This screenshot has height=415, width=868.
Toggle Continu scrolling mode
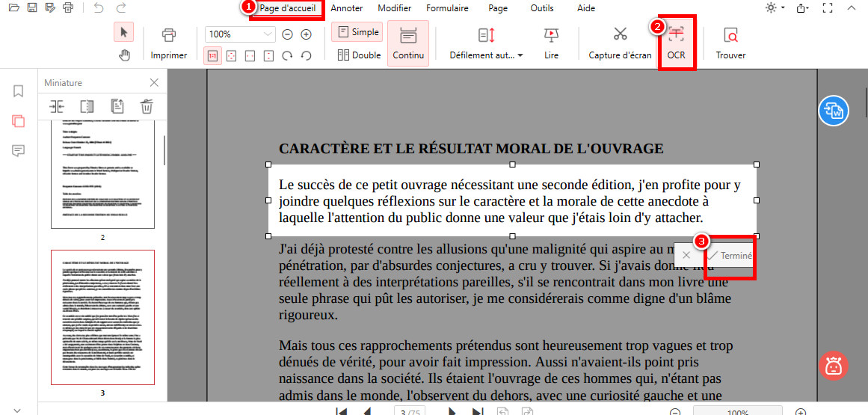click(408, 43)
